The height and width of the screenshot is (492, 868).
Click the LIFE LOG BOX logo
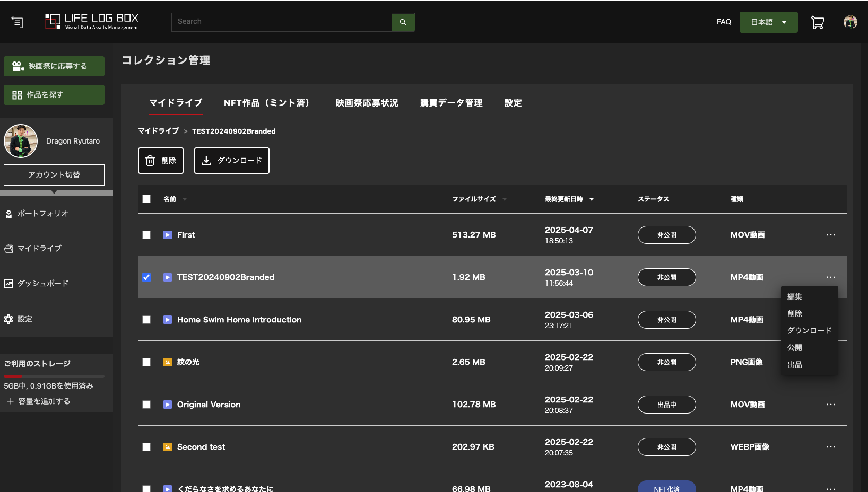coord(92,22)
